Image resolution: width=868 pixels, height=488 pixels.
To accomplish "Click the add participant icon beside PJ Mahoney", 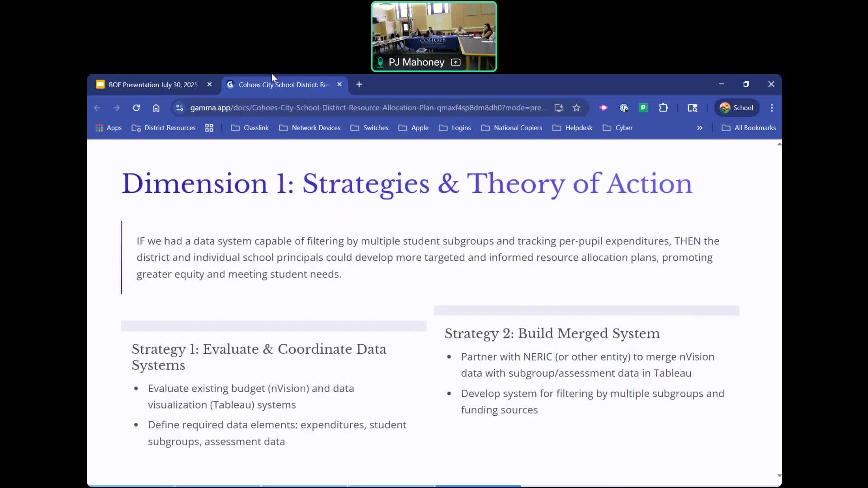I will click(456, 62).
